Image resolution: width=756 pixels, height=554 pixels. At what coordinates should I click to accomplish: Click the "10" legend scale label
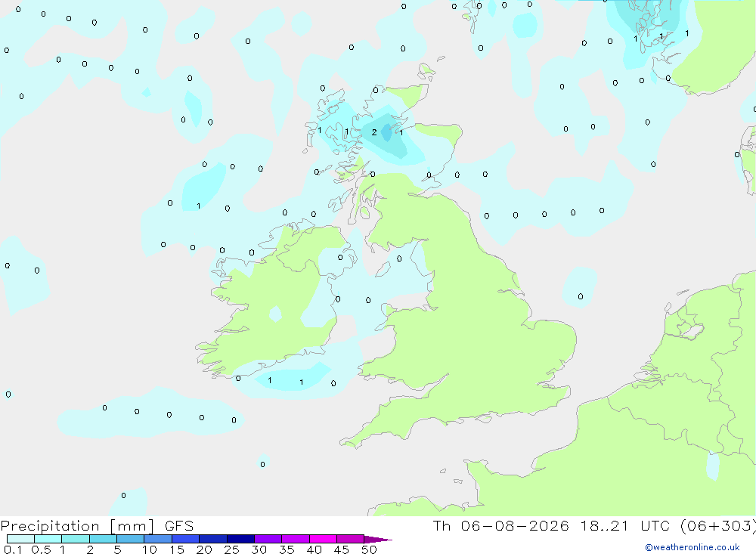point(150,549)
